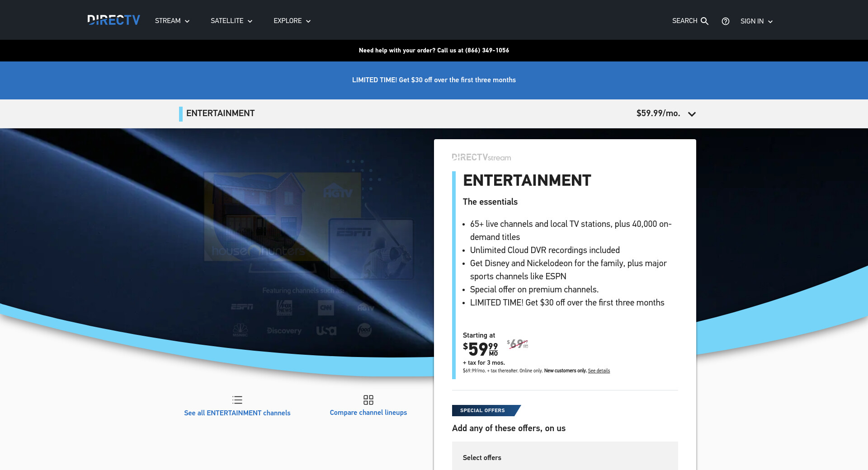The width and height of the screenshot is (868, 470).
Task: Open See all ENTERTAINMENT channels link
Action: coord(237,413)
